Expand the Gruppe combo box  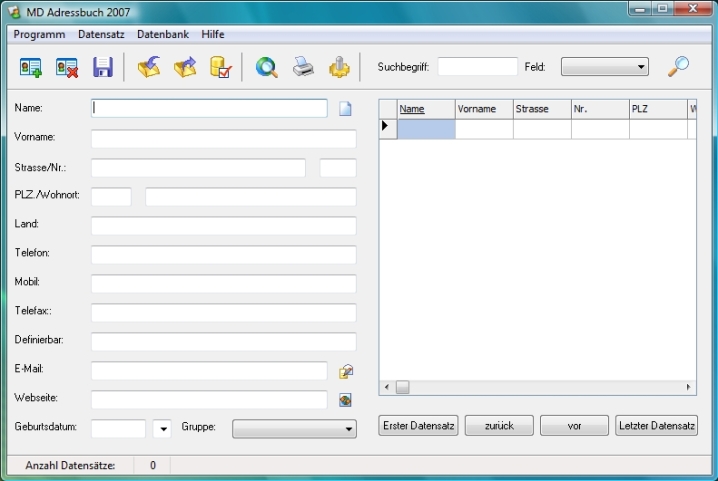point(294,429)
